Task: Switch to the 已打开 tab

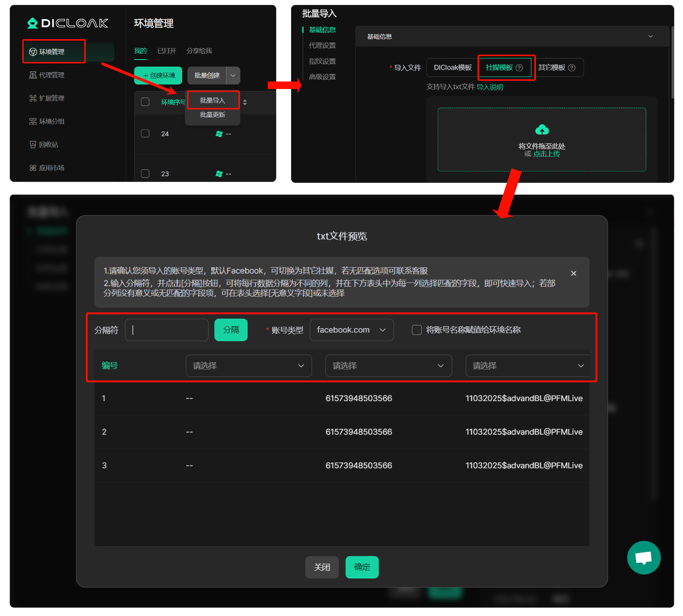Action: click(x=167, y=51)
